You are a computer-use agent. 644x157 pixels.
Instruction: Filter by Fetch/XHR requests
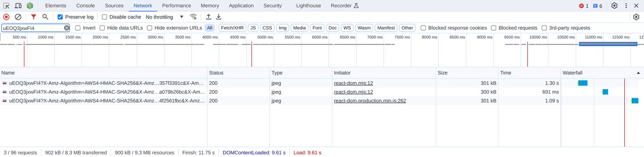click(232, 28)
